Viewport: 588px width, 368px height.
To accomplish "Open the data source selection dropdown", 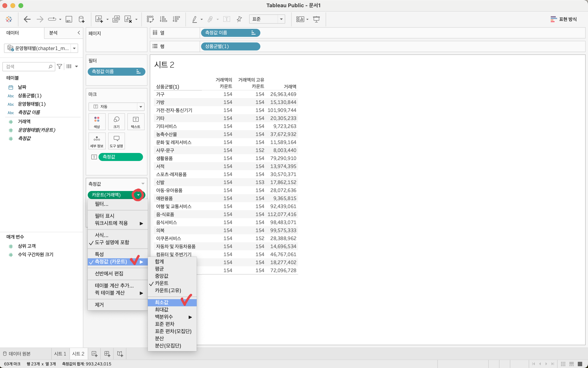I will click(74, 48).
